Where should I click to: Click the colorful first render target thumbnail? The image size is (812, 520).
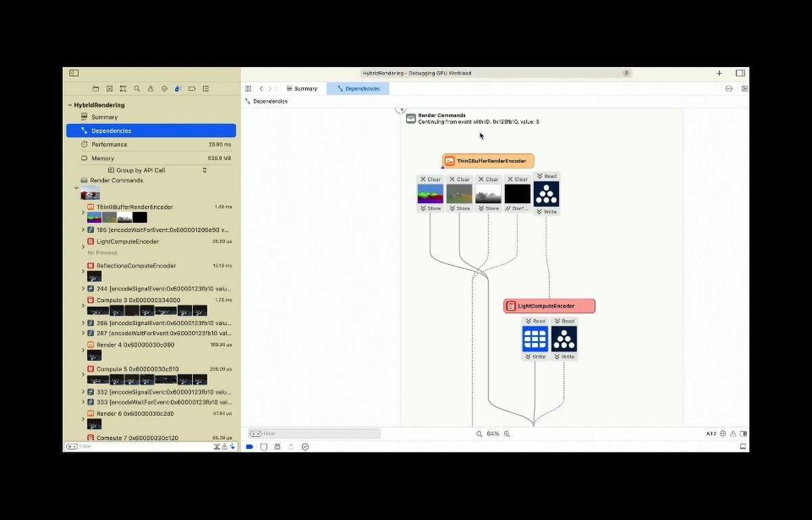click(x=430, y=194)
